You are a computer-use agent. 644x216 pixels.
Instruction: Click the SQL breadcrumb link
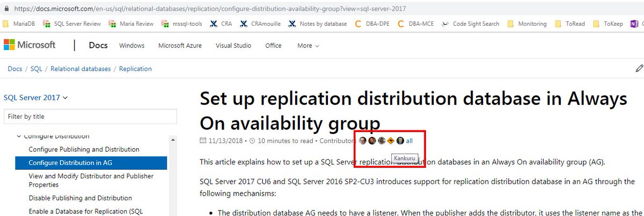point(36,69)
